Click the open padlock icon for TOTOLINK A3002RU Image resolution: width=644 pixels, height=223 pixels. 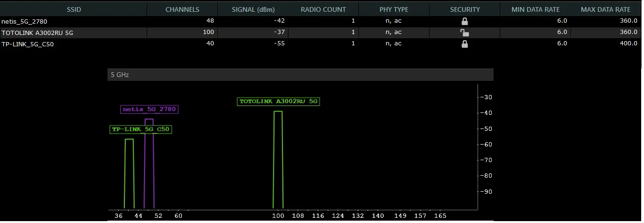point(465,33)
